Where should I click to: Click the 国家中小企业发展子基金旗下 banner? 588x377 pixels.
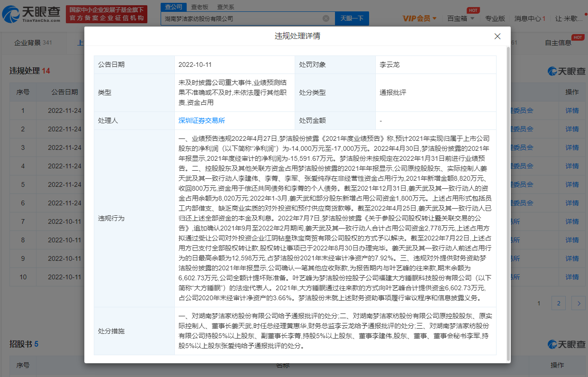point(106,14)
